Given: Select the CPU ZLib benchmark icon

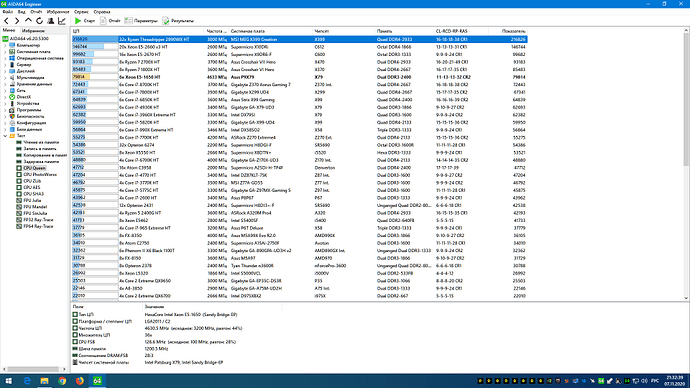Looking at the screenshot, I should tap(19, 181).
